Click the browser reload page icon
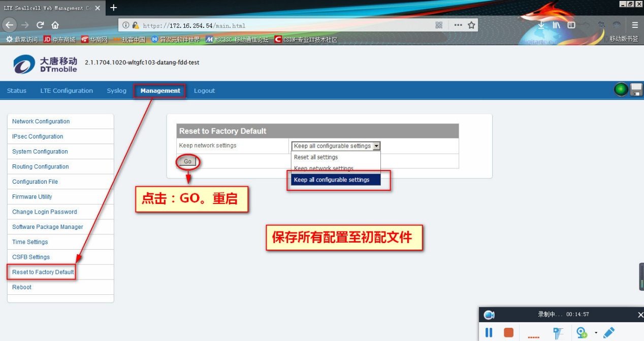This screenshot has width=644, height=341. [40, 25]
